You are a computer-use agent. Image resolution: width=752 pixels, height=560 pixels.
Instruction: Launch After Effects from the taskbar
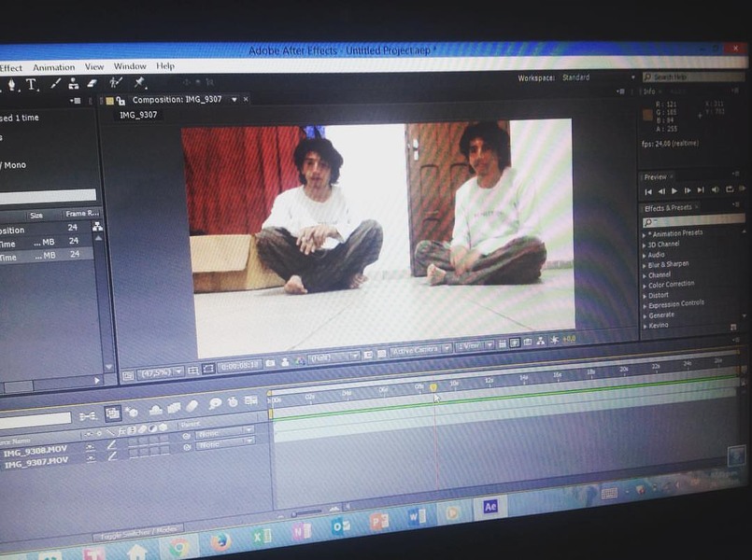coord(490,507)
